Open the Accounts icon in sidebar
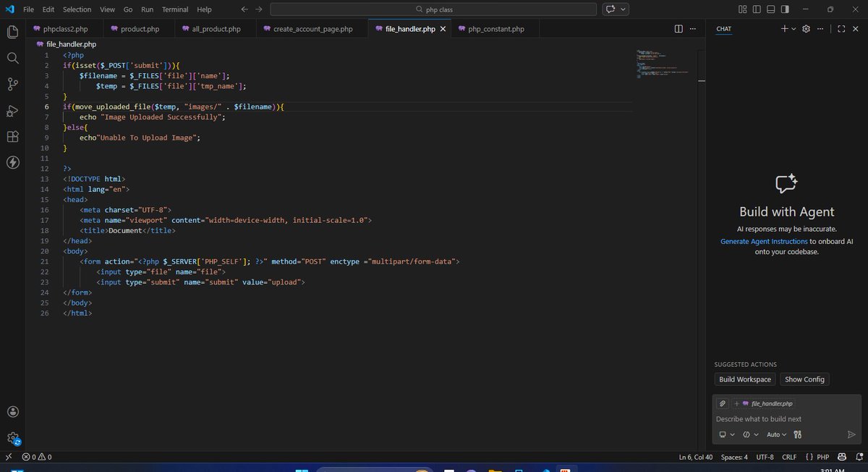 point(12,411)
